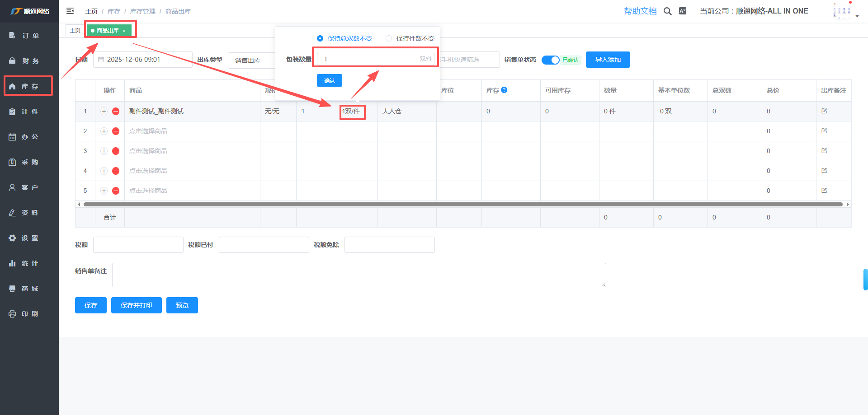
Task: Collapse the sidebar using the menu fold icon
Action: pyautogui.click(x=70, y=11)
